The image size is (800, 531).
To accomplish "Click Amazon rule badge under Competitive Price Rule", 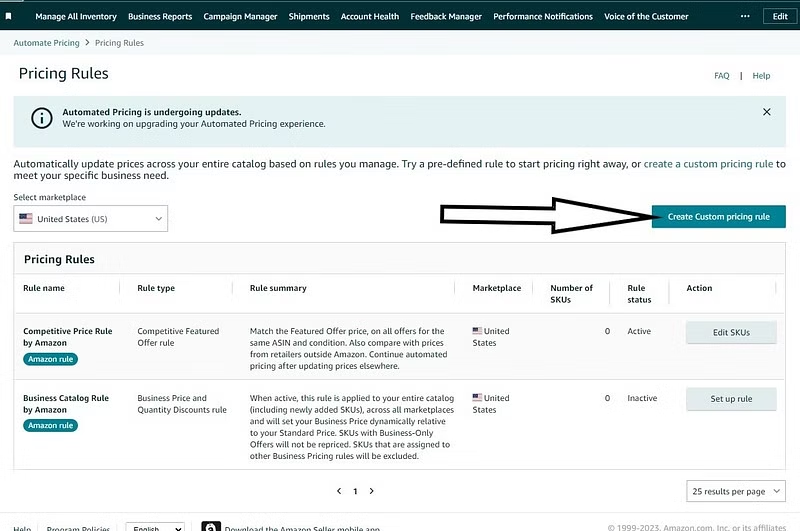I will pos(51,359).
